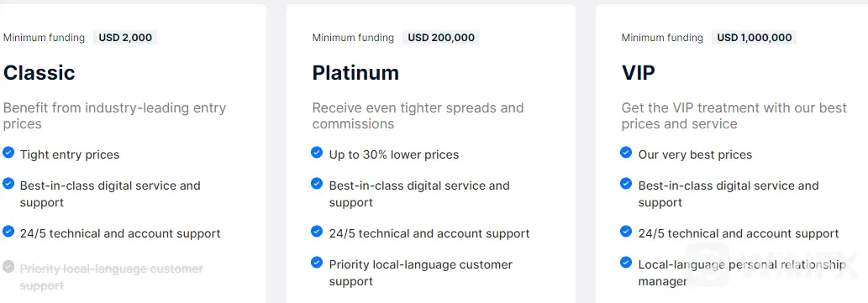Select the Platinum account heading

(355, 72)
